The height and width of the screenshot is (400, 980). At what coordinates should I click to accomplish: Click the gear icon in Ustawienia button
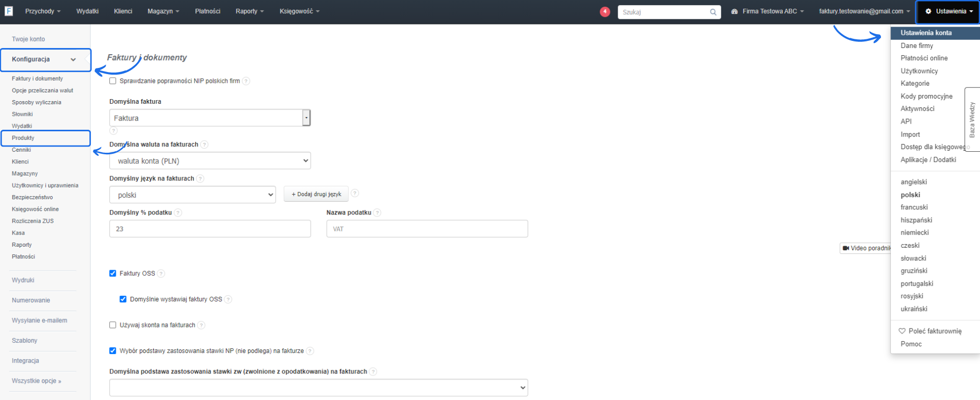pyautogui.click(x=928, y=11)
